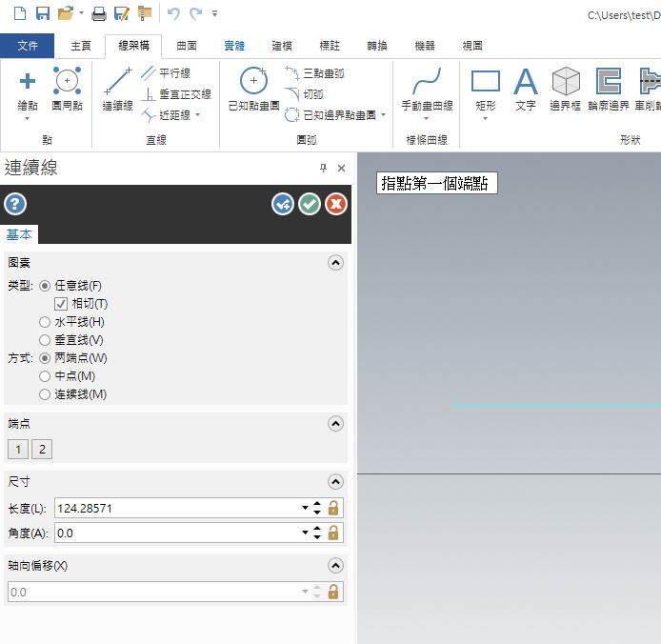
Task: Click the Save As pencil icon
Action: pyautogui.click(x=122, y=14)
